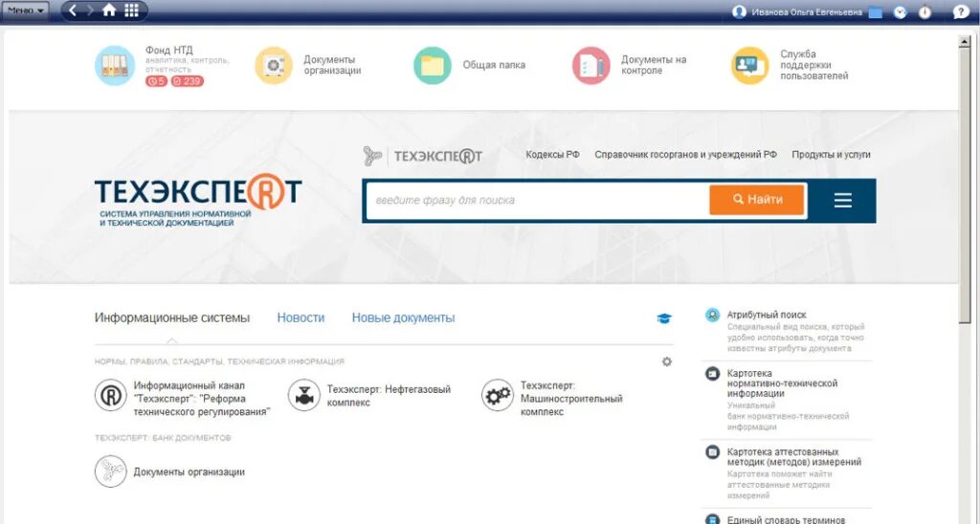Click the Картотека аттестованных методик icon
Screen dimensions: 980x524
click(712, 452)
